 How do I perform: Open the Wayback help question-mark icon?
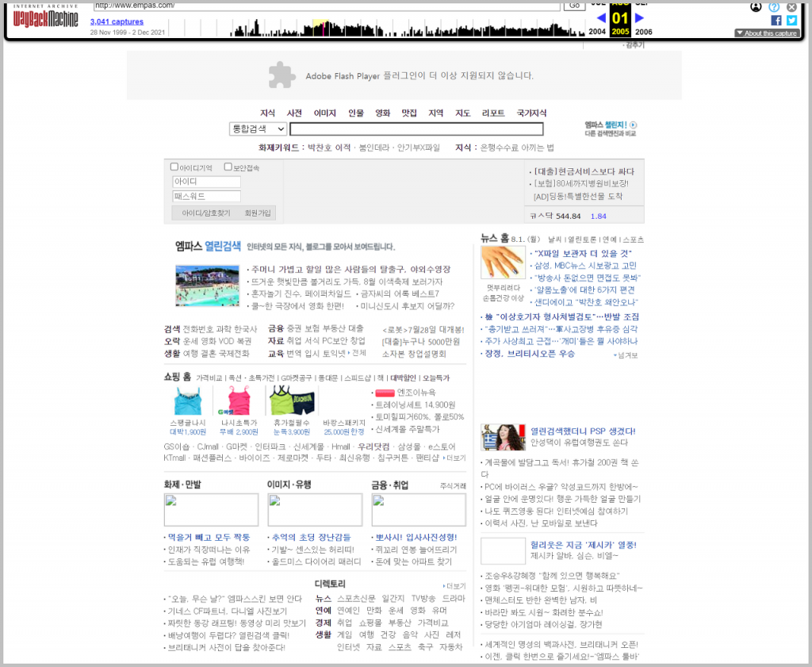[774, 6]
